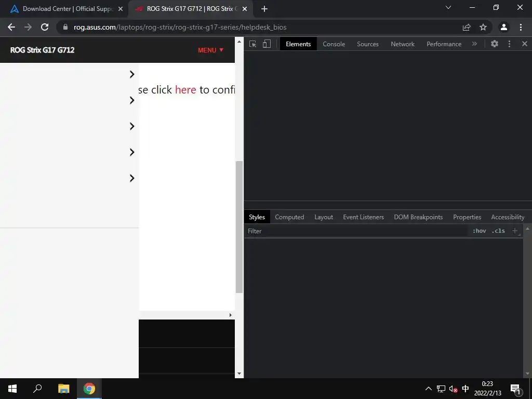Open the Accessibility pane tab

click(x=508, y=217)
